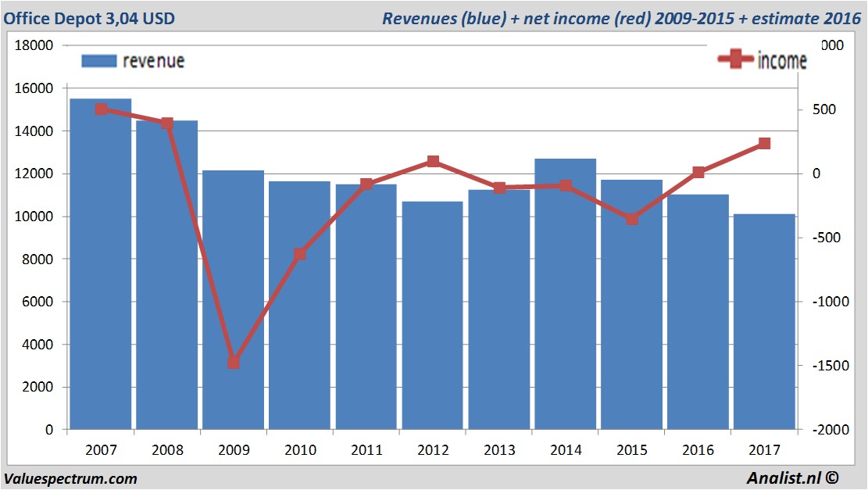Click the 2010 income data point
The image size is (868, 490).
point(300,254)
